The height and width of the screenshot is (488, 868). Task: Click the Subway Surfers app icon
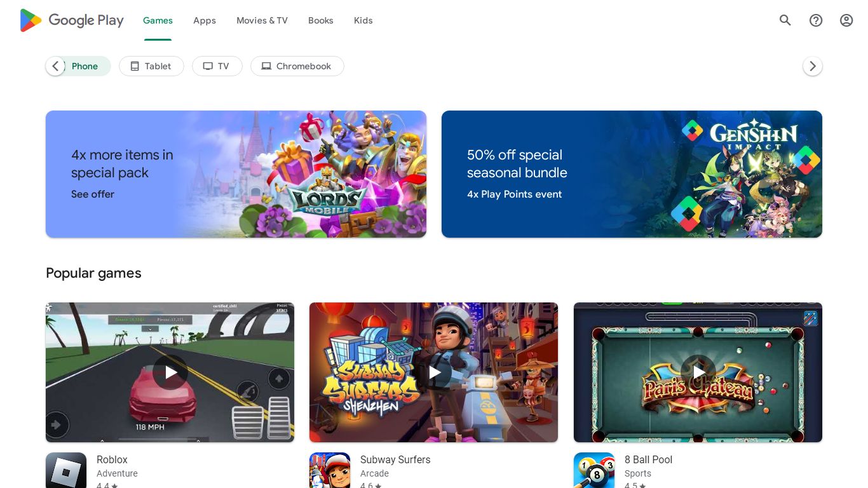330,470
